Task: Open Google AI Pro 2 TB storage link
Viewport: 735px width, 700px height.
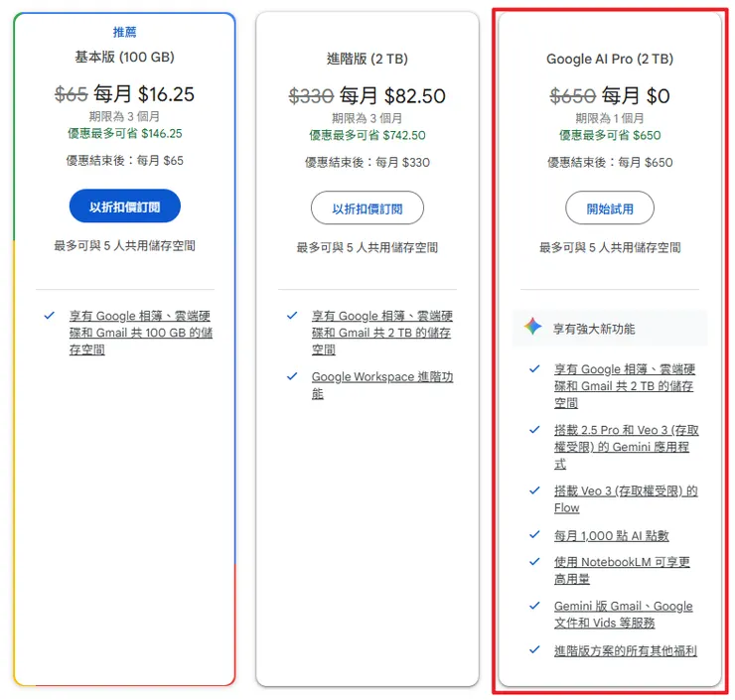Action: point(625,386)
